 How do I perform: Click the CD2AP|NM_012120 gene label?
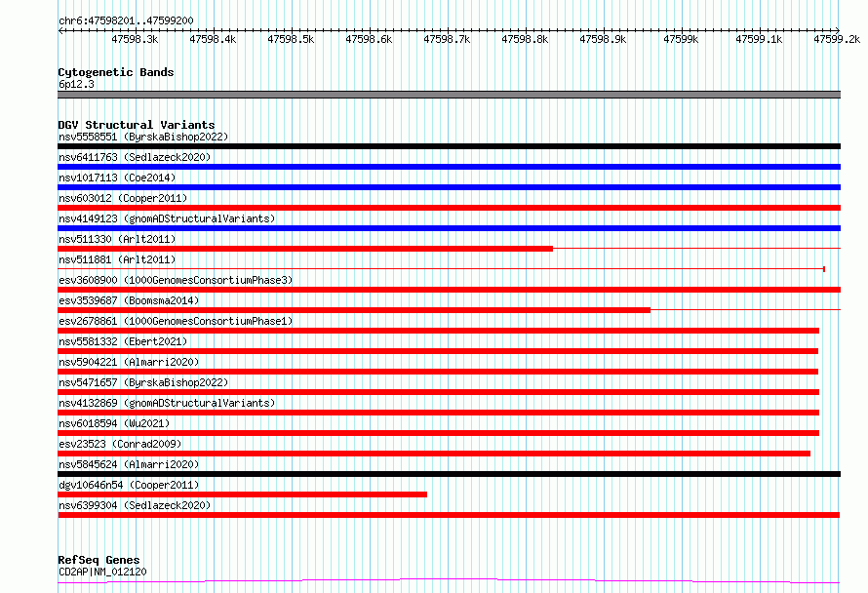(x=102, y=572)
